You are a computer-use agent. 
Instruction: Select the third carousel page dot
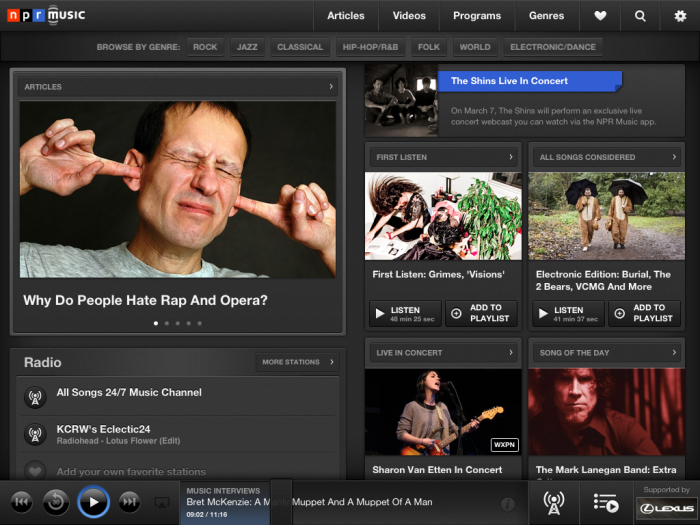[x=178, y=323]
